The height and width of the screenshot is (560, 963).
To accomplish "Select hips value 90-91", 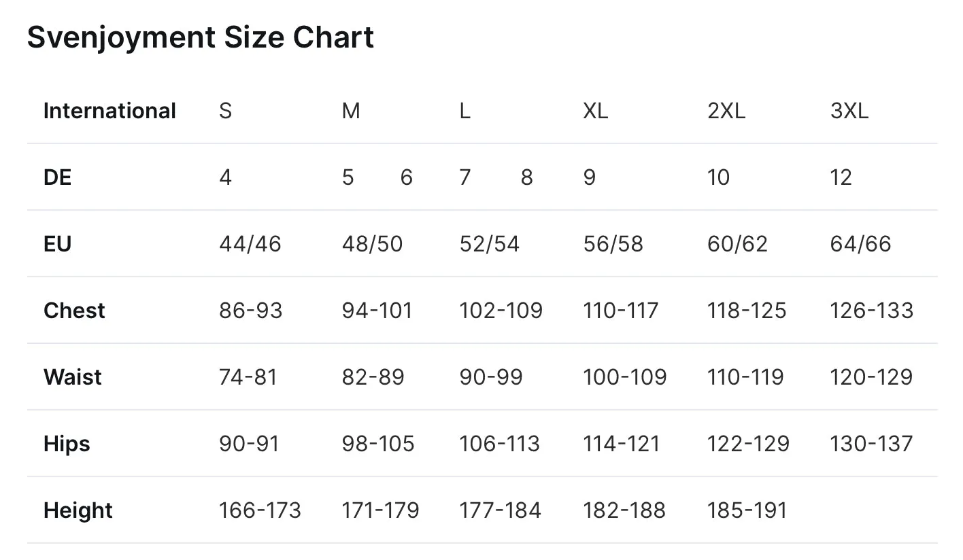I will [249, 444].
